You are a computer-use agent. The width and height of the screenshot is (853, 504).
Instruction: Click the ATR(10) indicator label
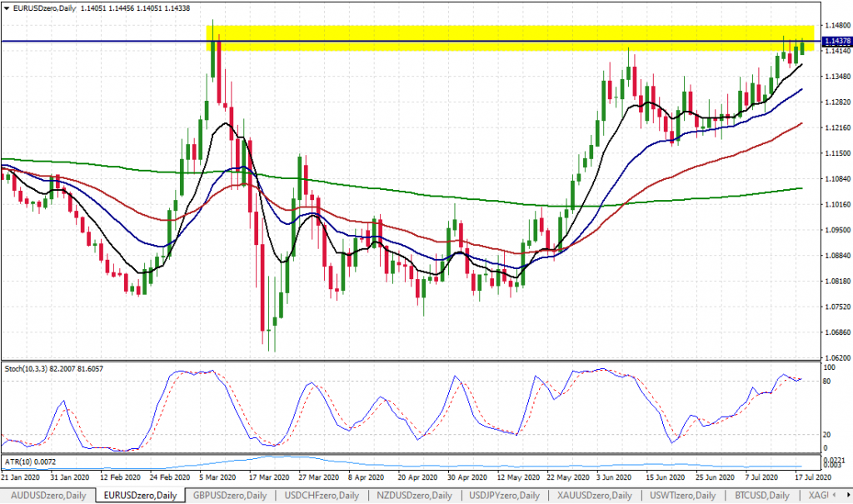(x=17, y=461)
